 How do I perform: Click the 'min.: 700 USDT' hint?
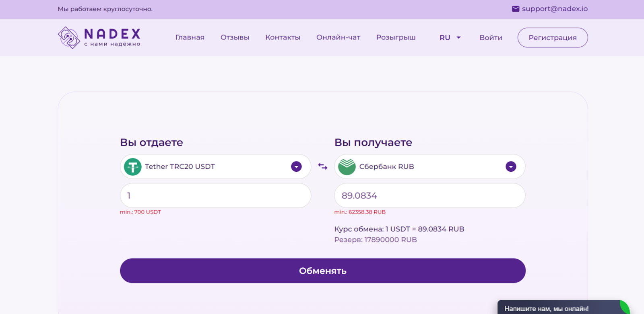click(x=140, y=212)
